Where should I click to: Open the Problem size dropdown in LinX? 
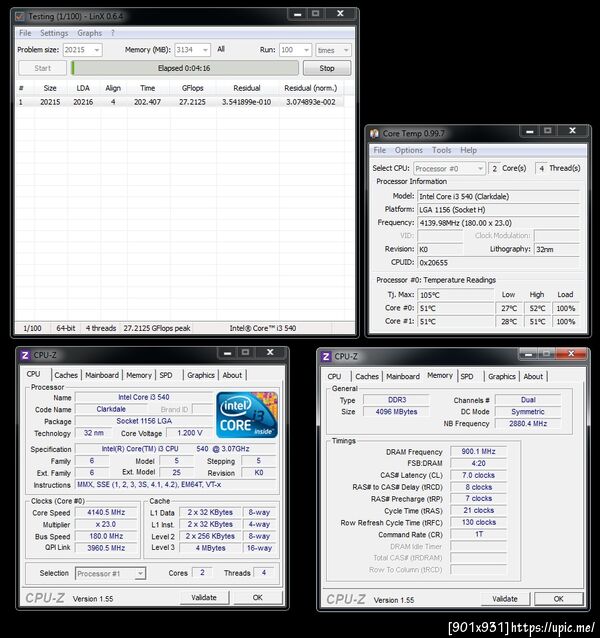pyautogui.click(x=83, y=50)
